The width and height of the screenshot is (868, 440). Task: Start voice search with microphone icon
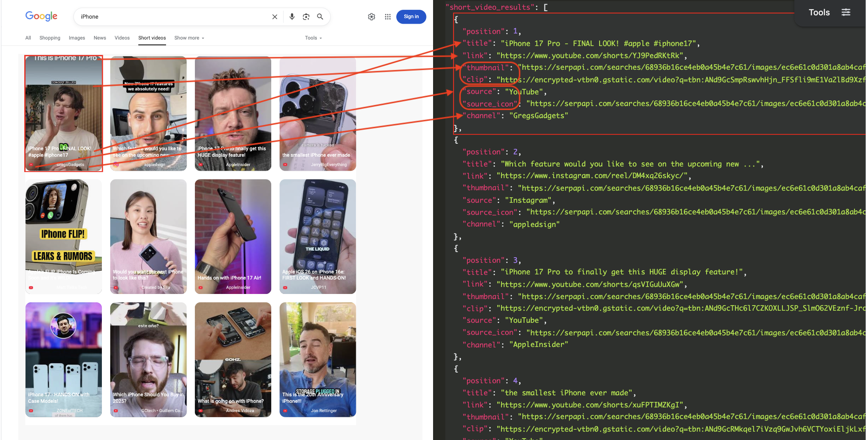pos(292,17)
